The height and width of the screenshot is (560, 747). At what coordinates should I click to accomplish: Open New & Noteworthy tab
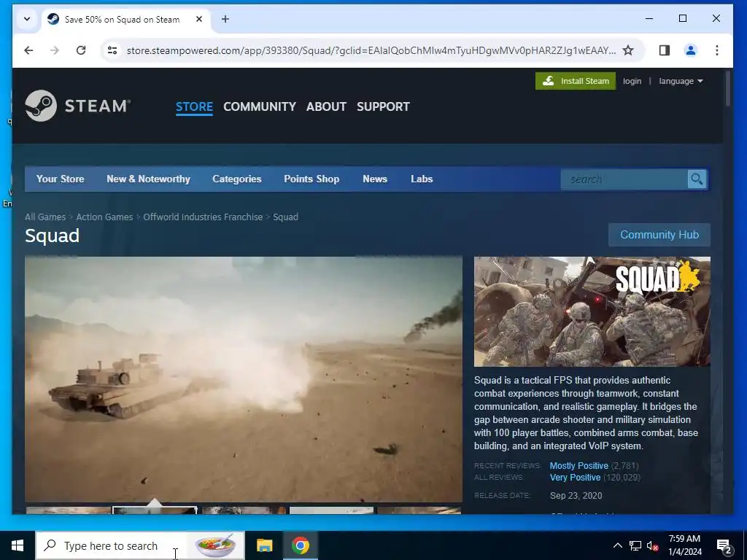(x=148, y=179)
